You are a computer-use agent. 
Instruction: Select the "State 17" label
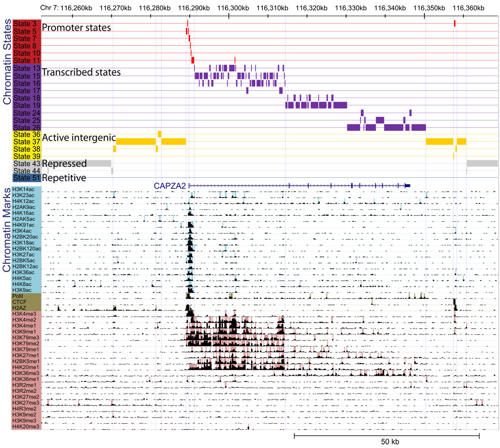coord(27,90)
